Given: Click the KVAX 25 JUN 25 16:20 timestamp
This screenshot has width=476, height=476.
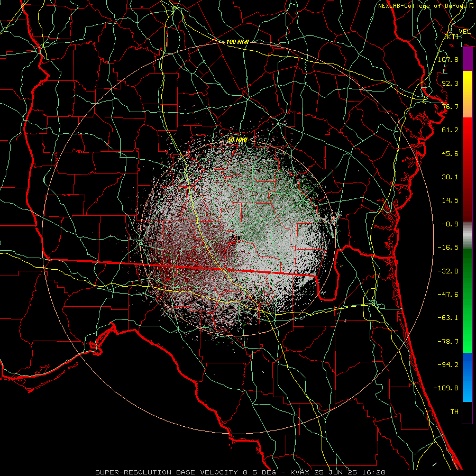Looking at the screenshot, I should [x=338, y=472].
